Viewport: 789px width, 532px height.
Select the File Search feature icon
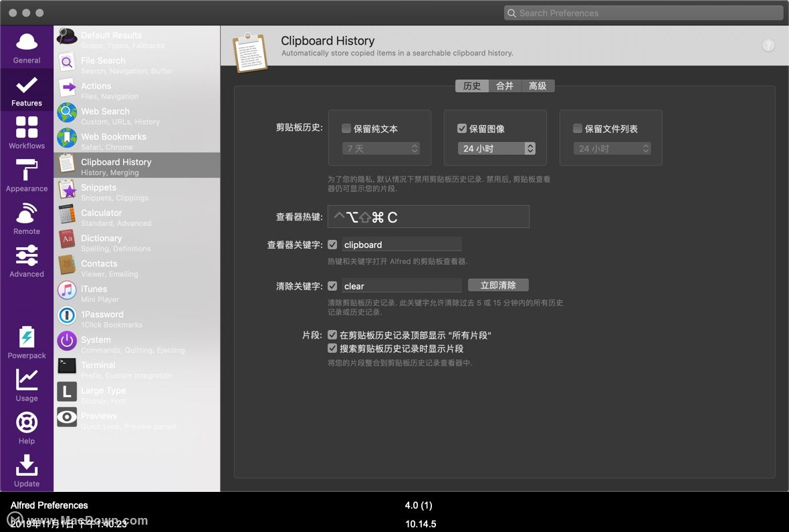tap(67, 62)
